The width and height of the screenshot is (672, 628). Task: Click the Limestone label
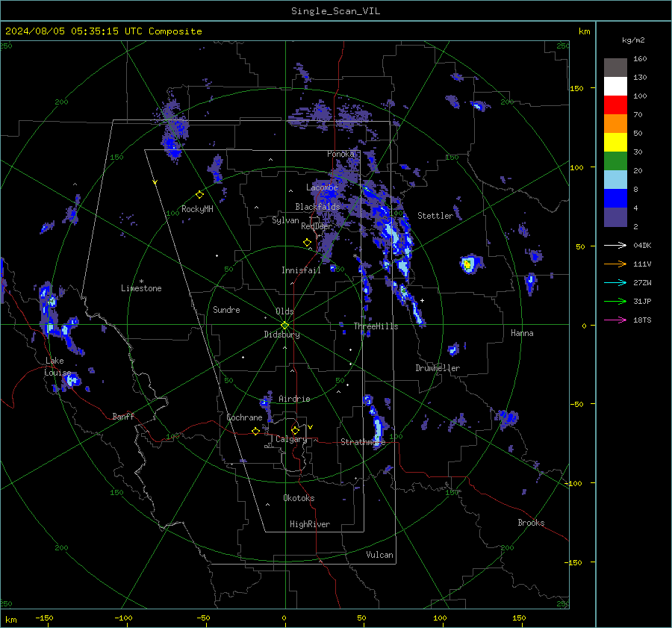point(141,288)
